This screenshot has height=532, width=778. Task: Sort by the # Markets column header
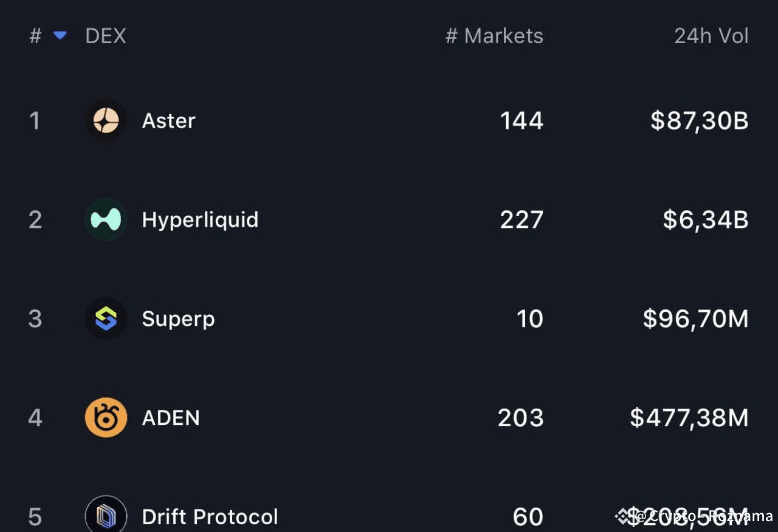(x=494, y=36)
